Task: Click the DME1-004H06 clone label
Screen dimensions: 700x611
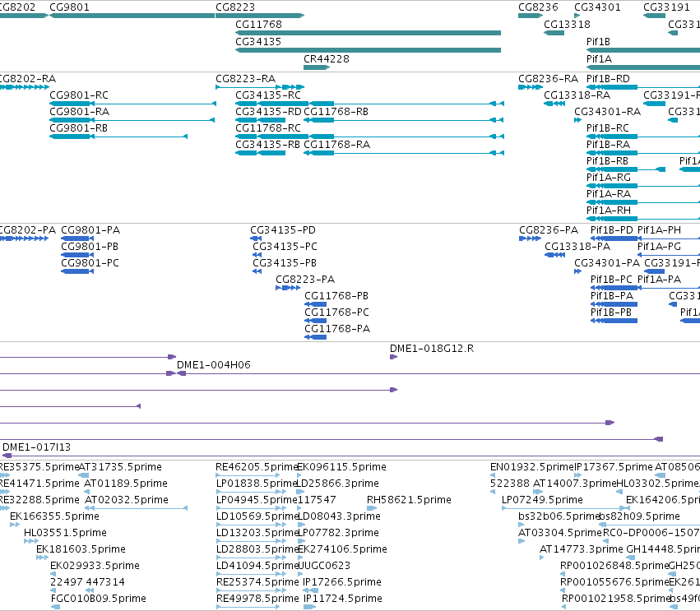Action: 214,365
